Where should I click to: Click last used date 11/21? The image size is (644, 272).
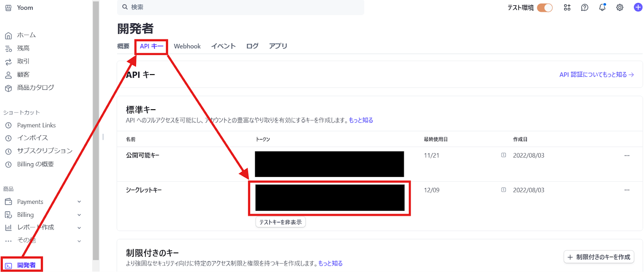431,156
